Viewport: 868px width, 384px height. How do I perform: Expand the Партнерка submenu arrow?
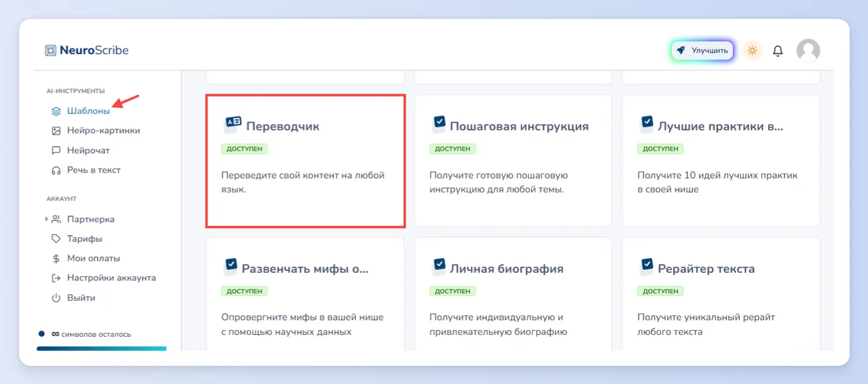(x=46, y=219)
